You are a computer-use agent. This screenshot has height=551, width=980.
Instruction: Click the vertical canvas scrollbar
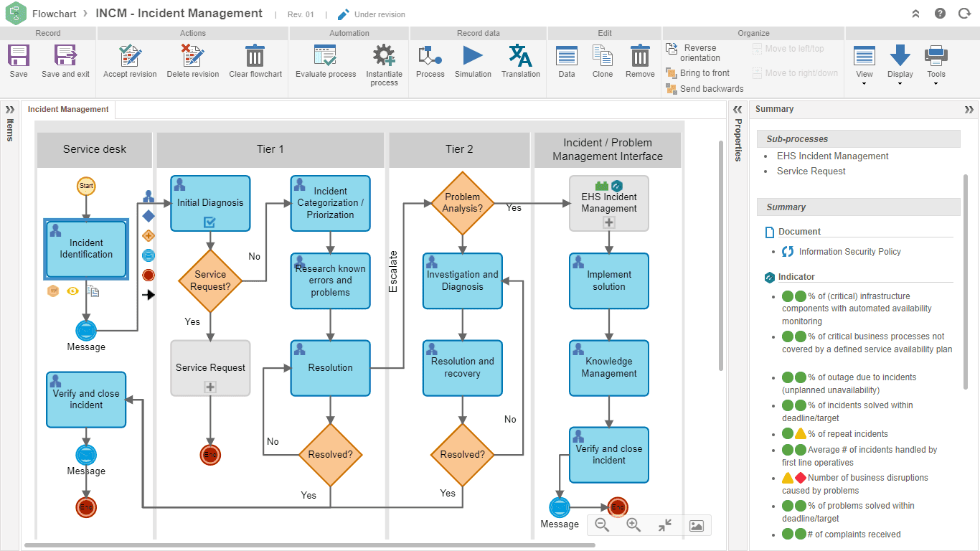point(721,255)
